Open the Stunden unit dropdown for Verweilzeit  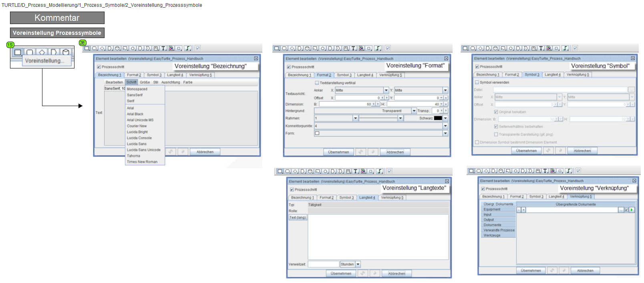click(x=358, y=265)
